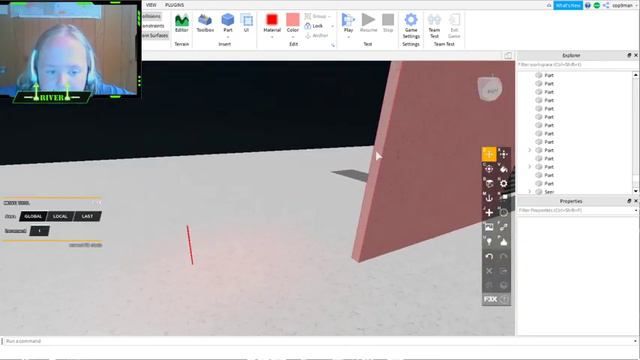Viewport: 640px width, 360px height.
Task: Click the view orientation cube
Action: click(x=490, y=89)
